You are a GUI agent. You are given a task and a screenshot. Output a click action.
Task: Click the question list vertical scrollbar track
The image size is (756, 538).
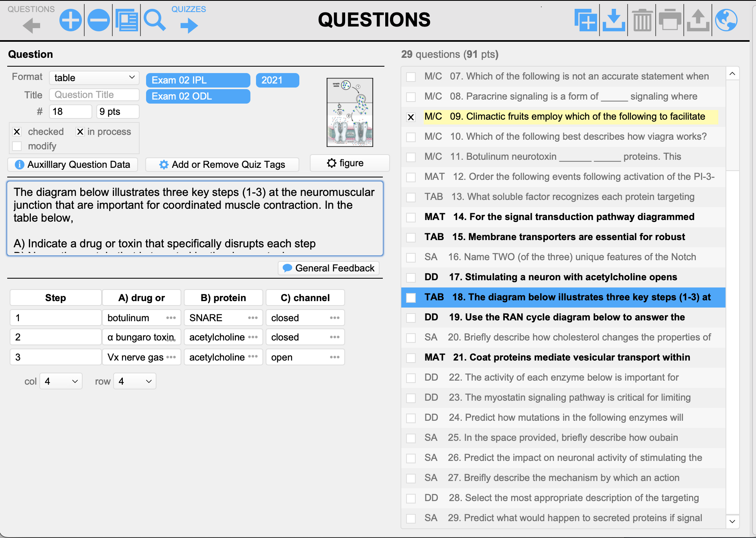(x=732, y=321)
